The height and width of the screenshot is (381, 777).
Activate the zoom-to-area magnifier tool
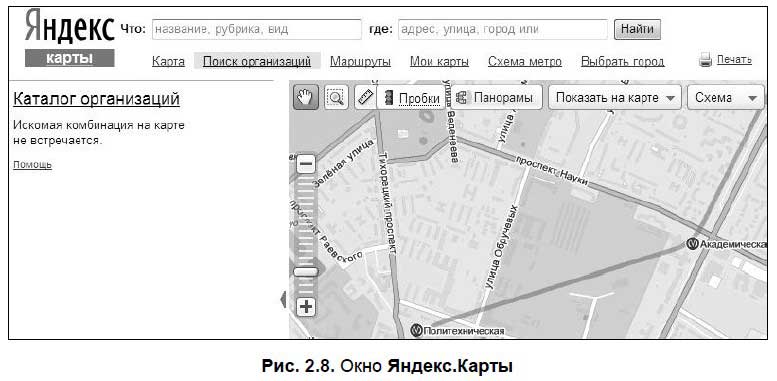tap(336, 97)
